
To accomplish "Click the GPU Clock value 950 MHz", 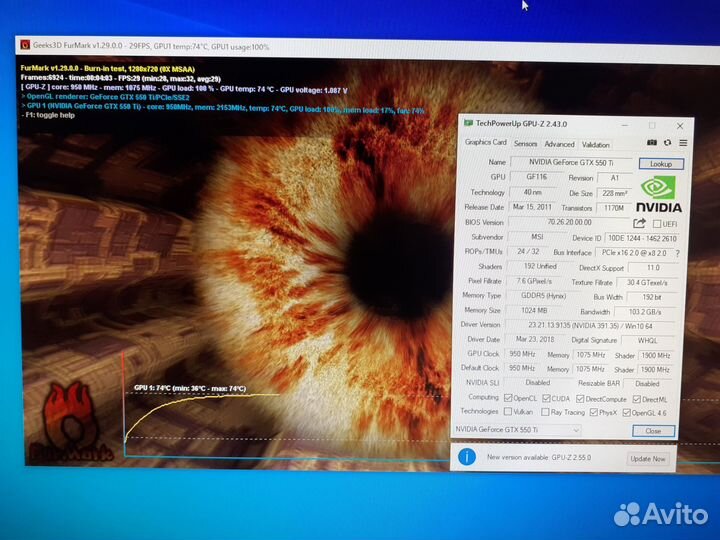I will pyautogui.click(x=522, y=354).
